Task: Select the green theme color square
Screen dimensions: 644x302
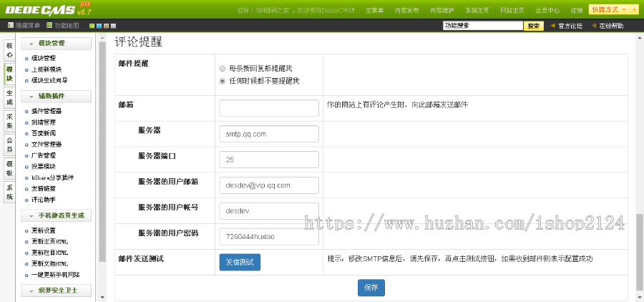Action: 92,26
